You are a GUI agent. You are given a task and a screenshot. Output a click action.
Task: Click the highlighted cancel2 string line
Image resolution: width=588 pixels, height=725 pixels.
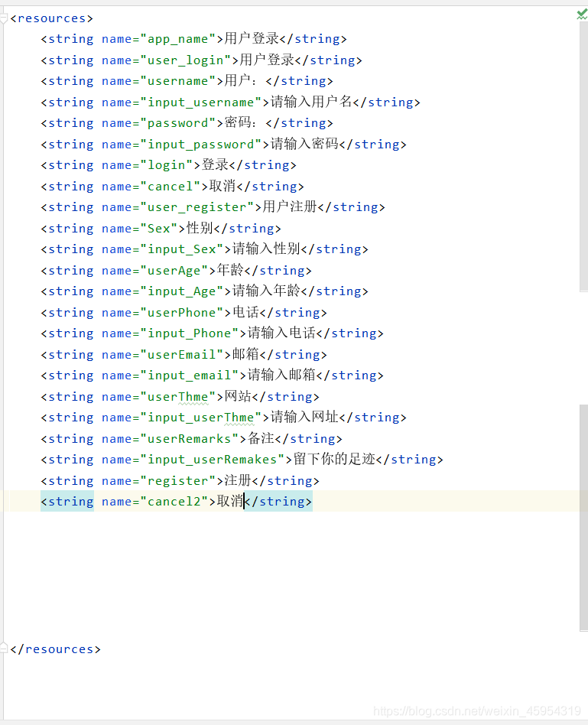click(177, 502)
